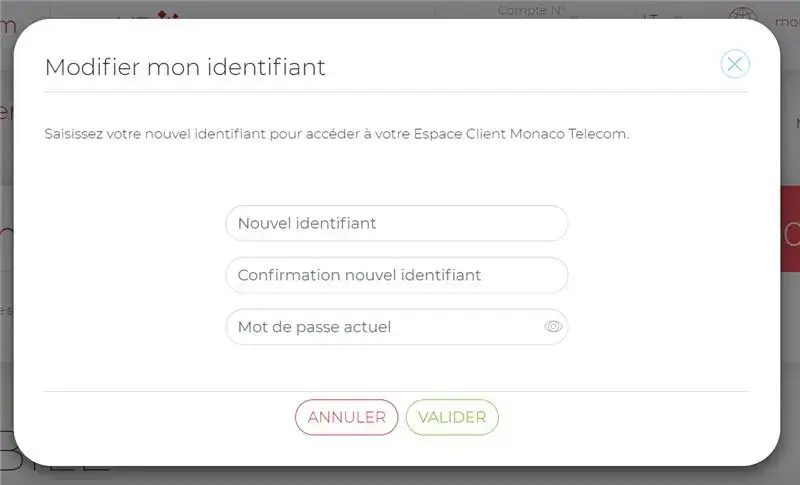The width and height of the screenshot is (800, 485).
Task: Click the globe language icon in header
Action: tap(742, 16)
